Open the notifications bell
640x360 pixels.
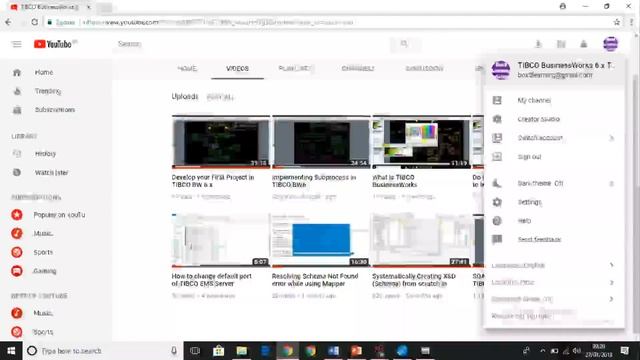[x=584, y=44]
